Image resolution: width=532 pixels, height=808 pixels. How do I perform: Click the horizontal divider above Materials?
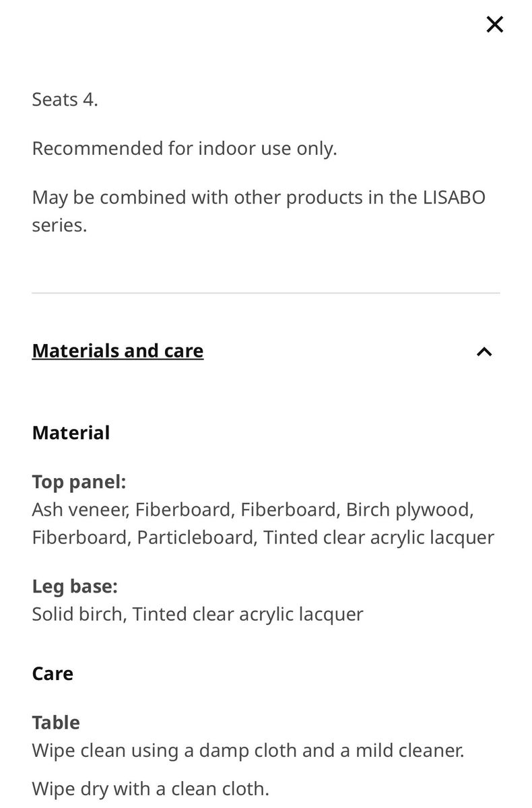266,293
